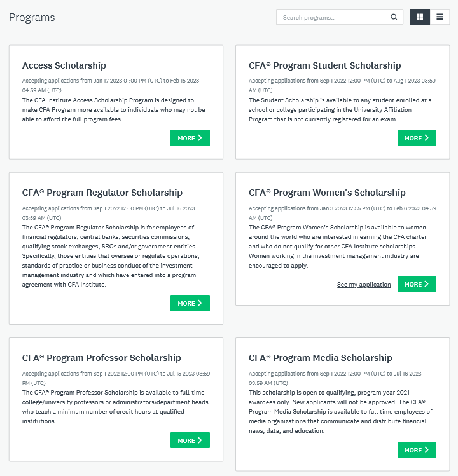Select the CFA Program Media Scholarship heading
Viewport: 458px width, 476px height.
pos(321,358)
